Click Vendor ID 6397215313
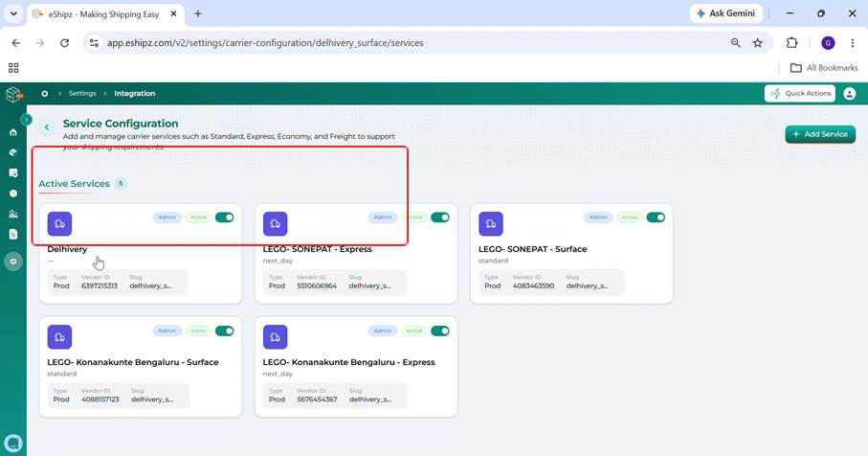The image size is (868, 456). coord(100,285)
